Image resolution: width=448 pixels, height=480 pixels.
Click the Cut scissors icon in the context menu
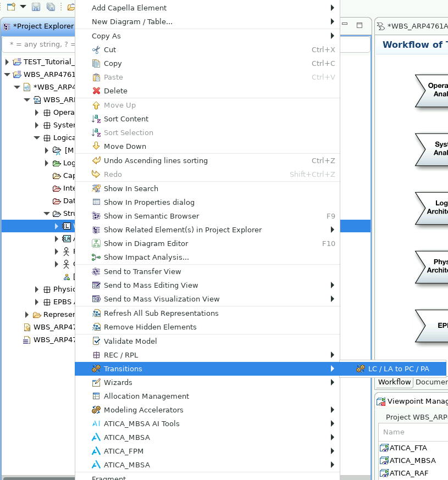[x=96, y=49]
